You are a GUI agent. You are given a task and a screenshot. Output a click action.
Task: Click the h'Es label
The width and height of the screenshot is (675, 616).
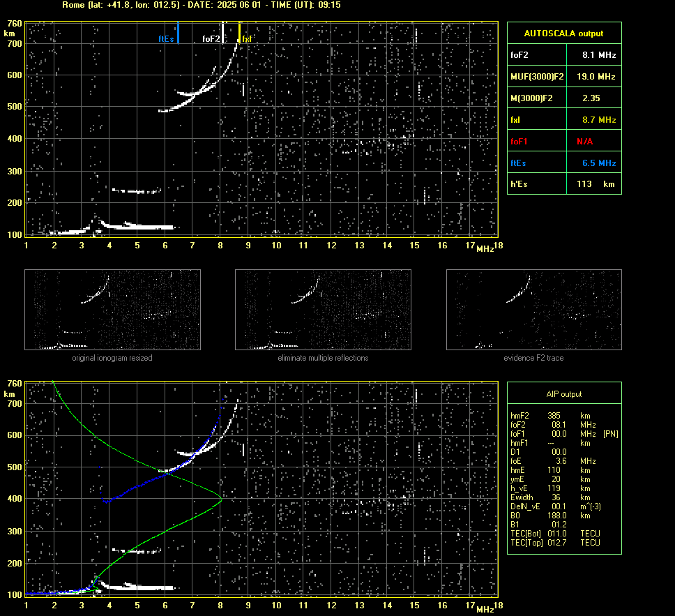coord(519,184)
